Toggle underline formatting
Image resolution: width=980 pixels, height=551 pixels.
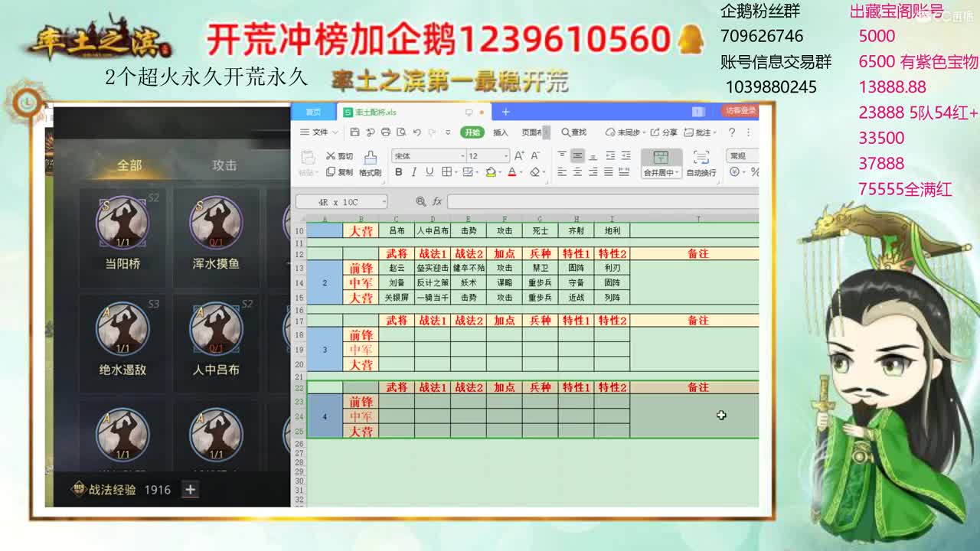[x=430, y=171]
